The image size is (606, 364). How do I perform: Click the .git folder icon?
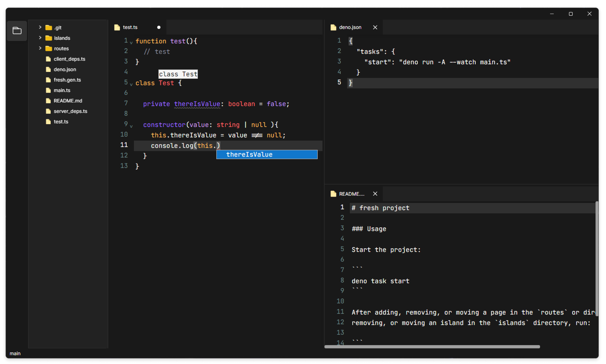pyautogui.click(x=49, y=28)
